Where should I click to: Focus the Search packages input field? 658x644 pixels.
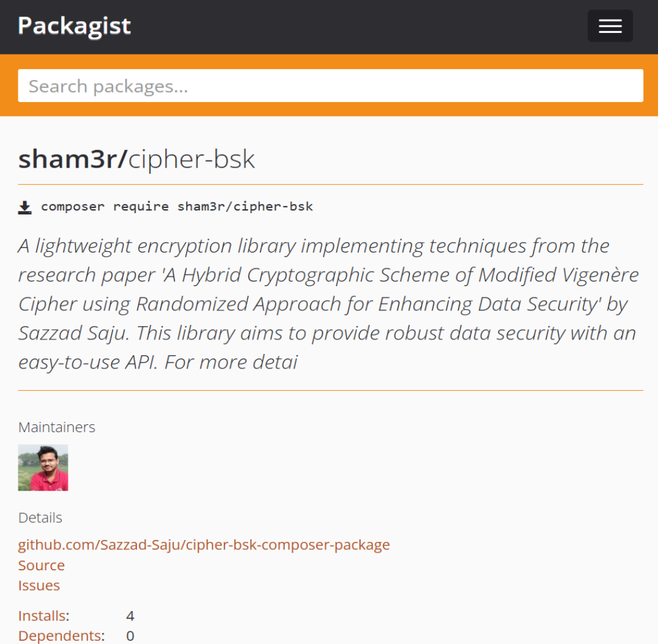[329, 85]
